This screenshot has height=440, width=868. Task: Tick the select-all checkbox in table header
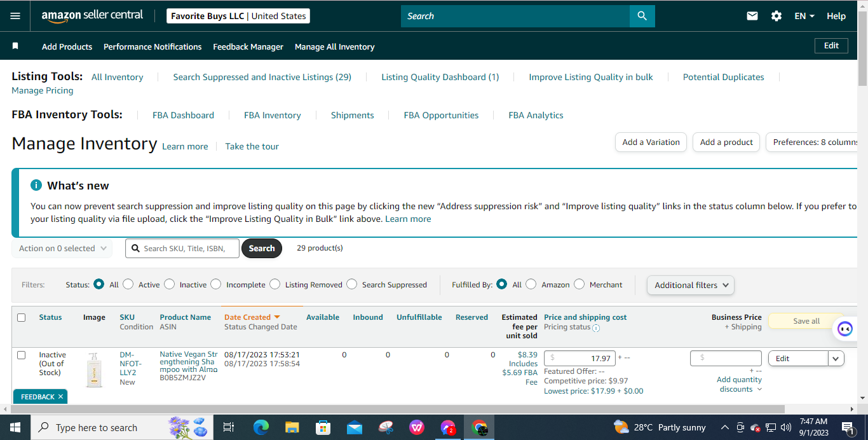click(22, 317)
